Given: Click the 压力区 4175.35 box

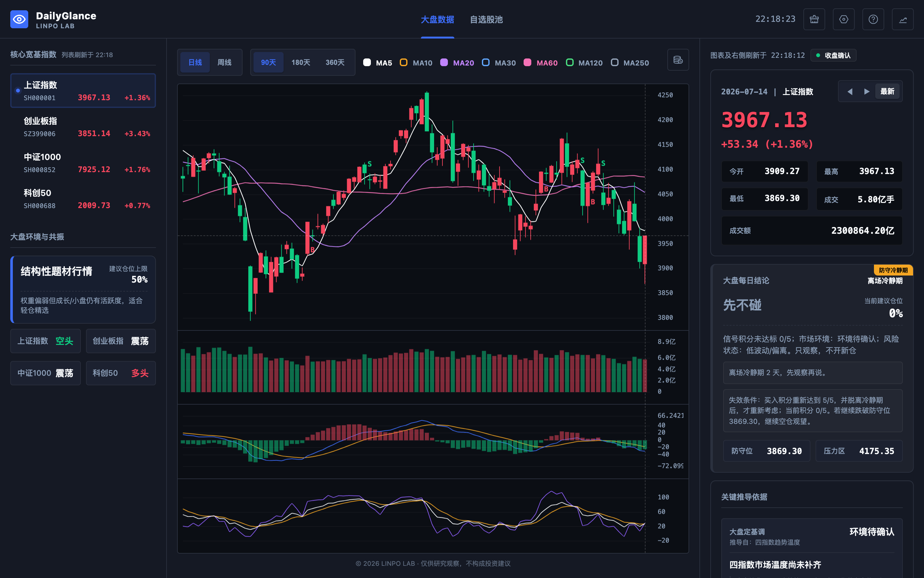Looking at the screenshot, I should click(859, 451).
